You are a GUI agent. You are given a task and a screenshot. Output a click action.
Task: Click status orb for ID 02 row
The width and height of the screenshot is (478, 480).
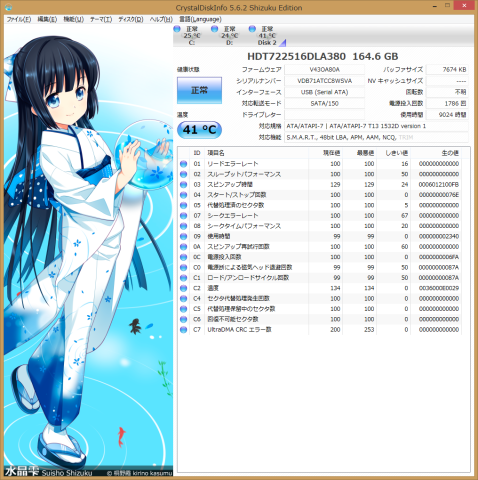(183, 174)
